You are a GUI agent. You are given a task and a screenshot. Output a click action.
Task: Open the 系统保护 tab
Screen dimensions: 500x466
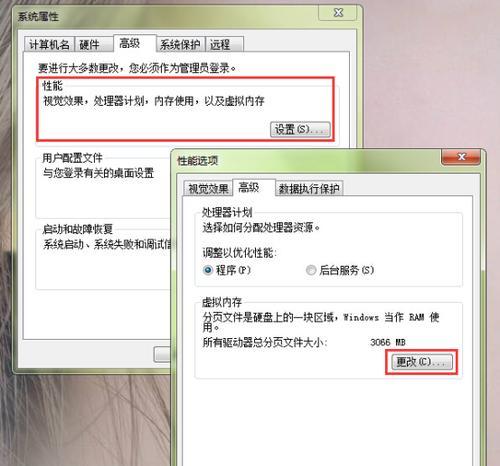(x=180, y=45)
